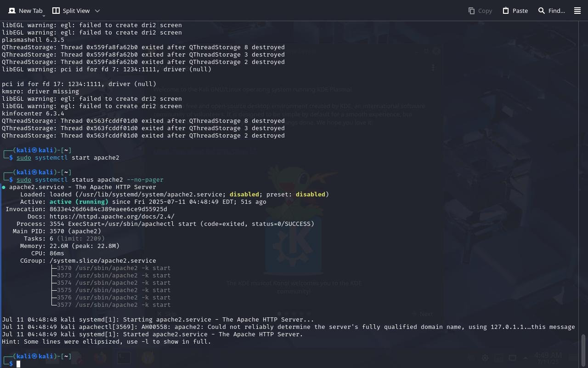Click the 'active (running)' status text
Screen dimensions: 588x368
pyautogui.click(x=79, y=202)
